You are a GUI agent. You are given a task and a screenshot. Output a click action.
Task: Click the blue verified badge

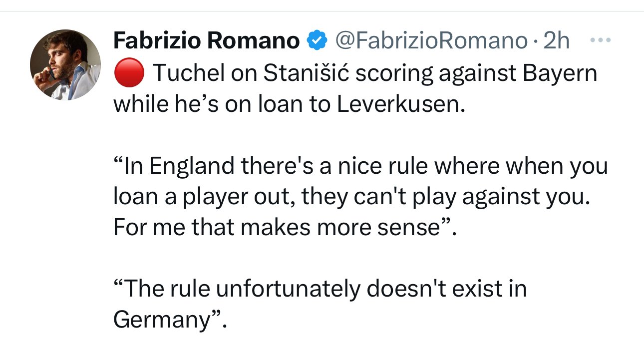point(316,40)
